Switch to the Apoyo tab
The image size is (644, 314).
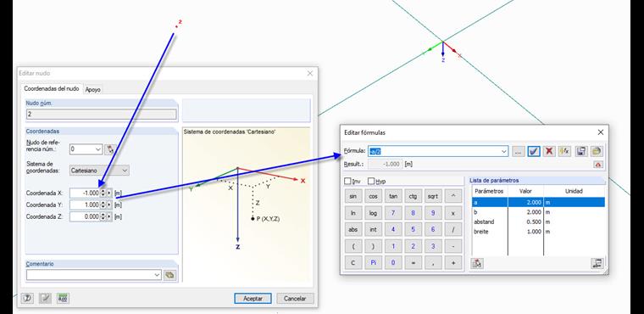pos(92,89)
